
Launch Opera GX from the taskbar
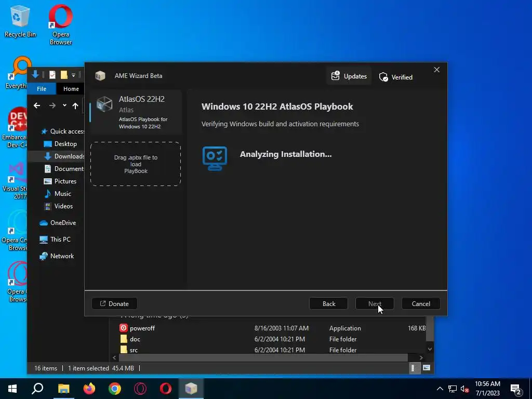click(x=140, y=389)
